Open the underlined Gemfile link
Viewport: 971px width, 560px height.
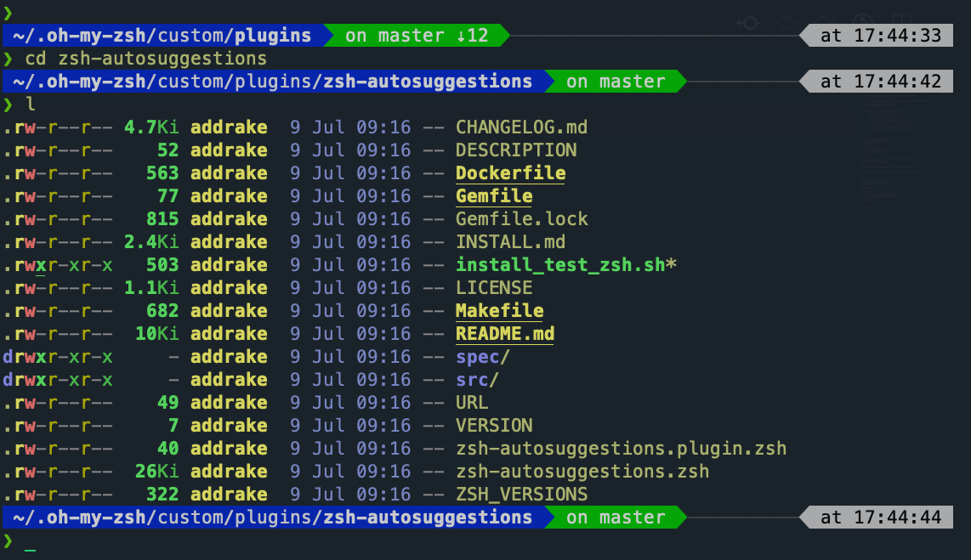493,195
